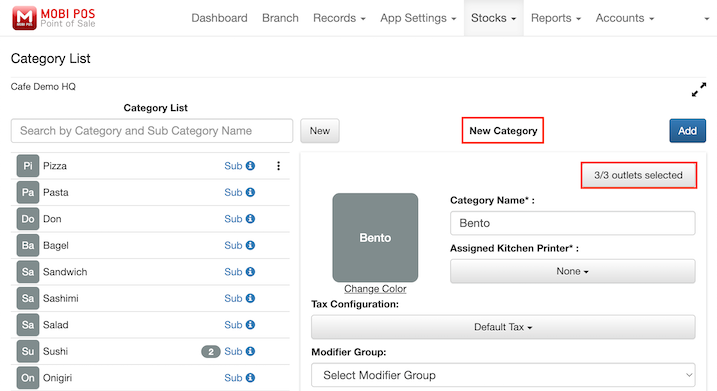Click the info icon next to Sashimi
Viewport: 717px width, 391px height.
tap(250, 298)
